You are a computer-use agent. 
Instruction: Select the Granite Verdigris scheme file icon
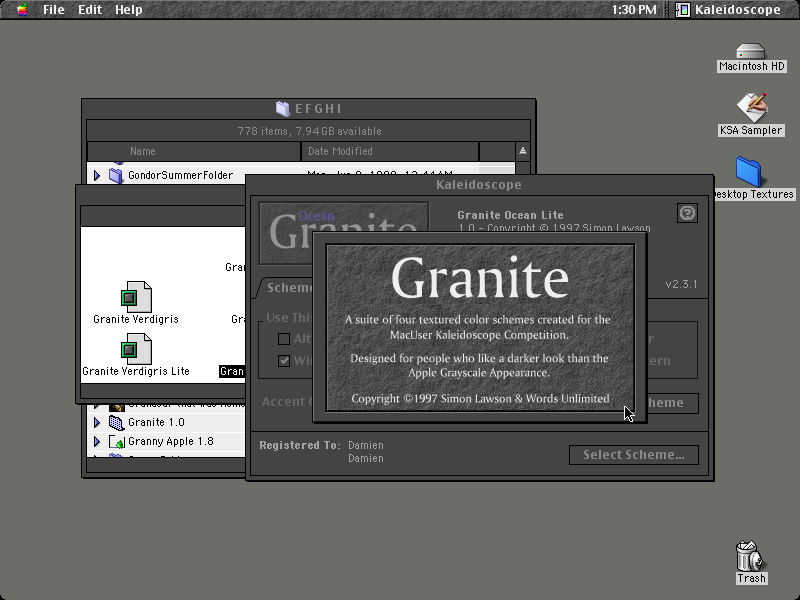pyautogui.click(x=136, y=296)
